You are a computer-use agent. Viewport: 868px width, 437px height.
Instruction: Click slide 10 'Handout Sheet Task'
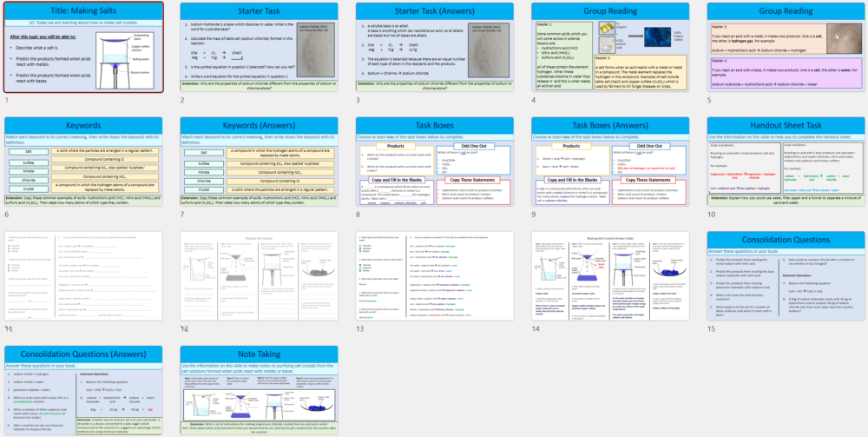click(786, 162)
